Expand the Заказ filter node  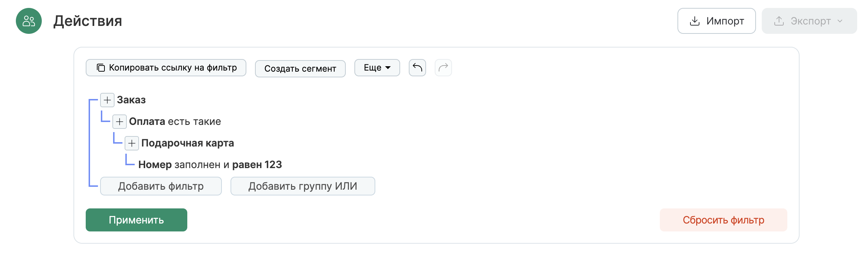[x=107, y=100]
